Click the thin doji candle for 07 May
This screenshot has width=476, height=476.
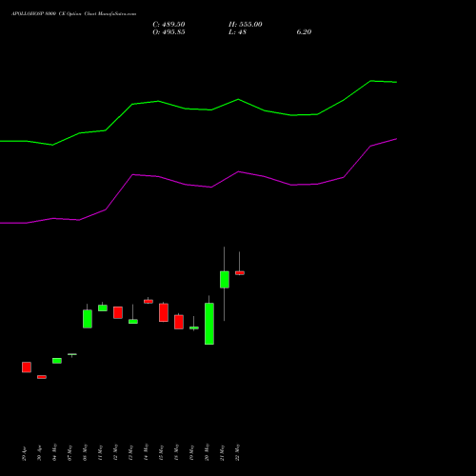[x=72, y=354]
